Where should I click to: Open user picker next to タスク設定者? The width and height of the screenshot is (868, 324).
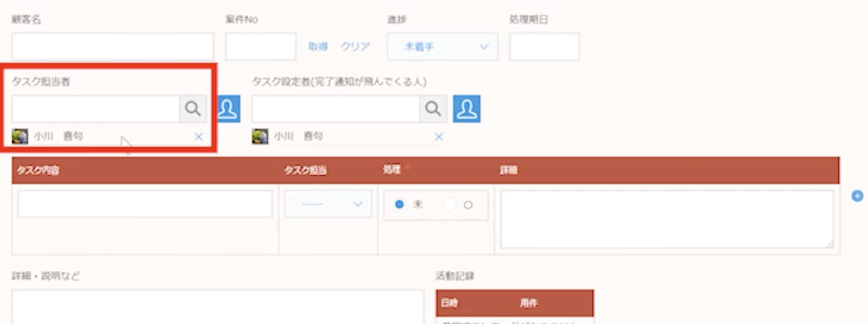466,108
